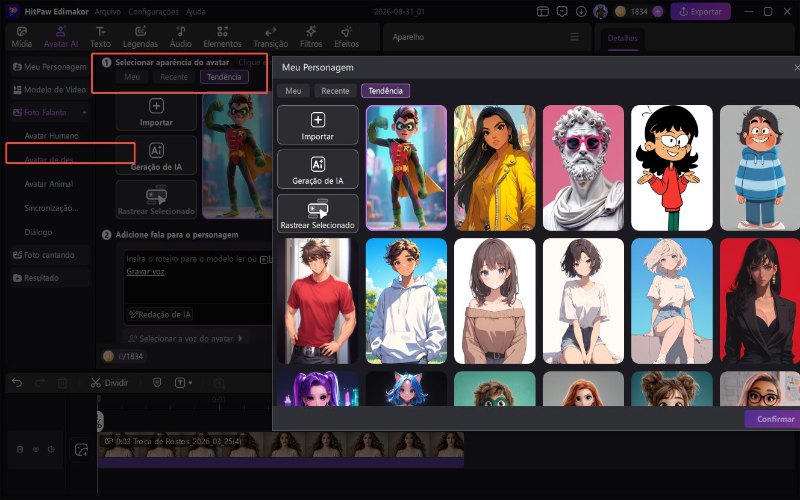Select the Troca de Rostos timeline clip
This screenshot has height=500, width=800.
click(281, 449)
